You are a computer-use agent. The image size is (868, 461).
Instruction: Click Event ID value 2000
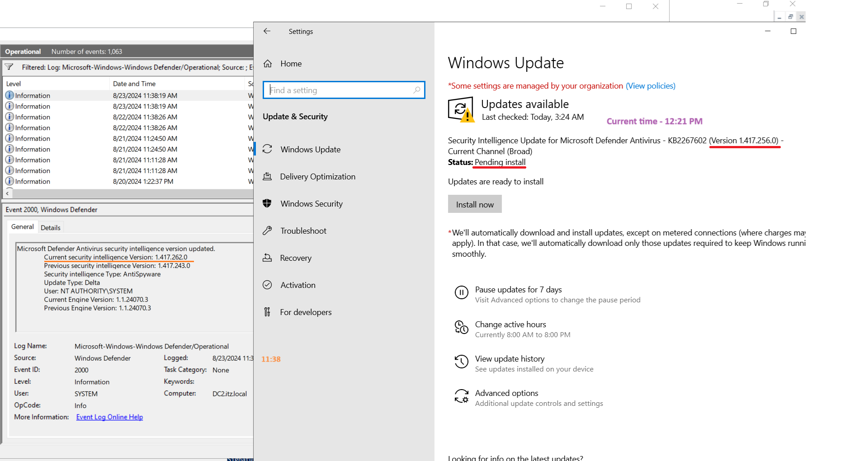tap(81, 370)
